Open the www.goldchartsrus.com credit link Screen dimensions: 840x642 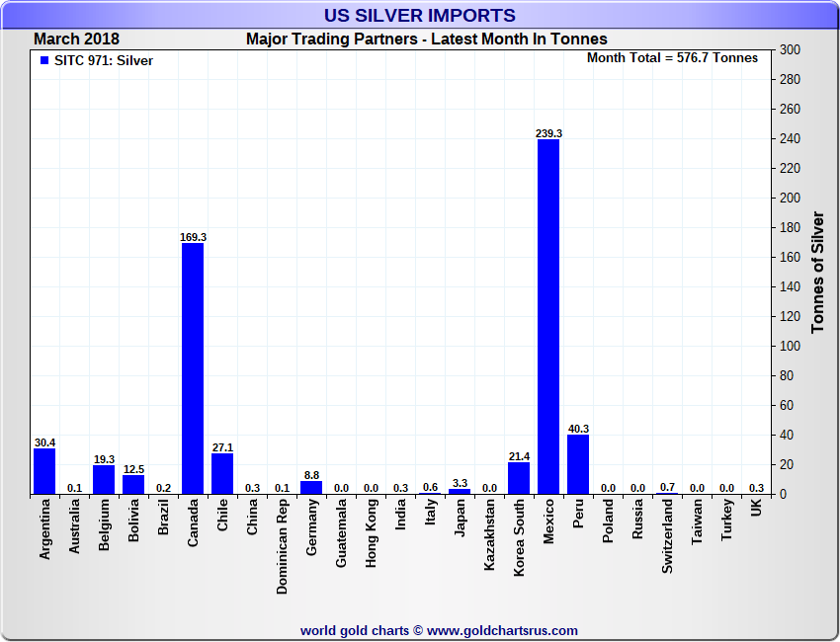pyautogui.click(x=502, y=631)
